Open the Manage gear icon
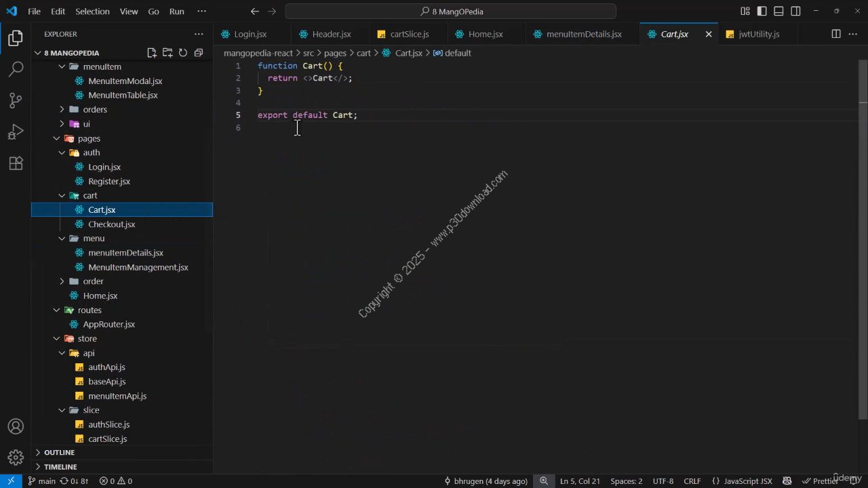868x488 pixels. point(16,457)
